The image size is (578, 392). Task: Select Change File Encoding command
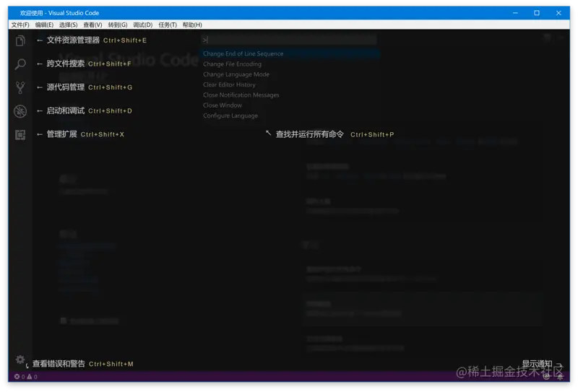click(x=290, y=64)
